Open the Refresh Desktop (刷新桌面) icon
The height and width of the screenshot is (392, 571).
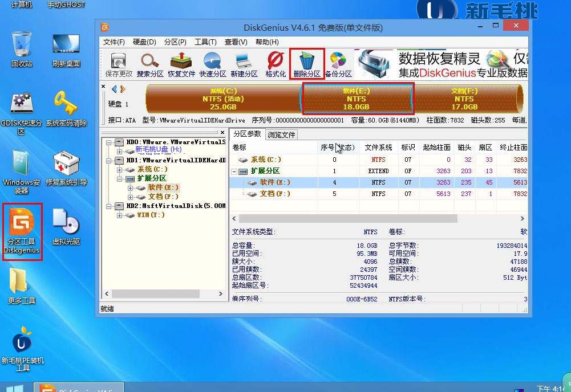66,50
